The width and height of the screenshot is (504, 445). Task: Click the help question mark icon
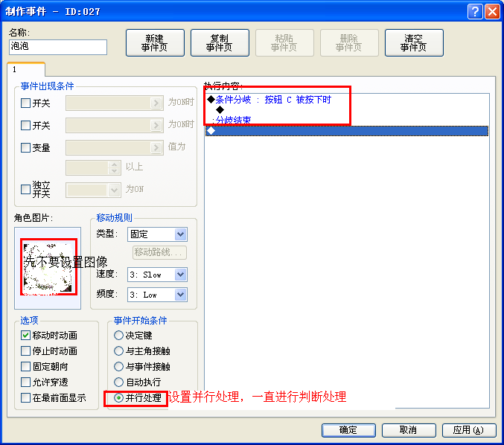[x=475, y=12]
